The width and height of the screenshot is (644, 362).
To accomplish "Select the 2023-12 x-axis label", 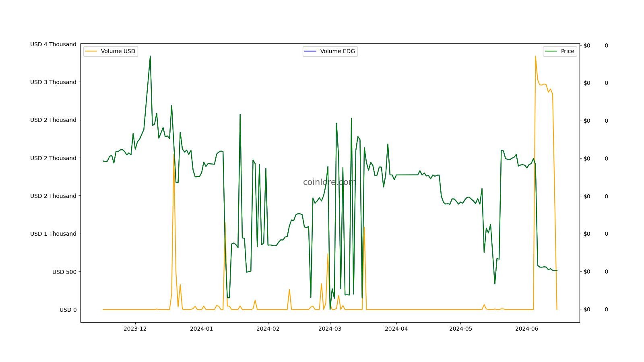I will pos(135,329).
